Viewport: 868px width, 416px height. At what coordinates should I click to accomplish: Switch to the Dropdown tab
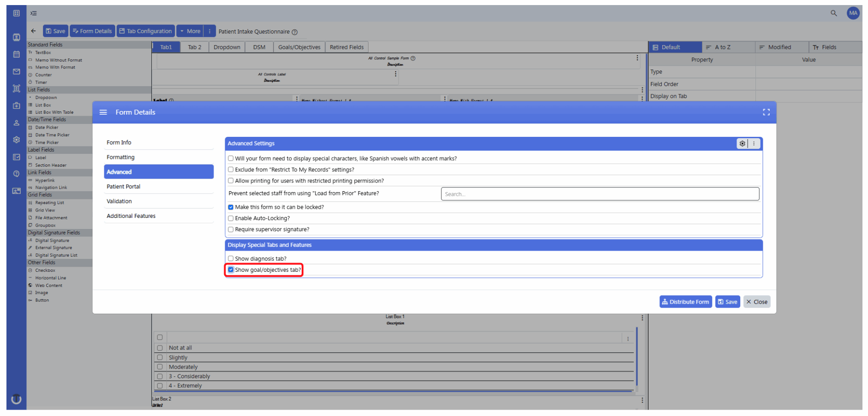(227, 47)
